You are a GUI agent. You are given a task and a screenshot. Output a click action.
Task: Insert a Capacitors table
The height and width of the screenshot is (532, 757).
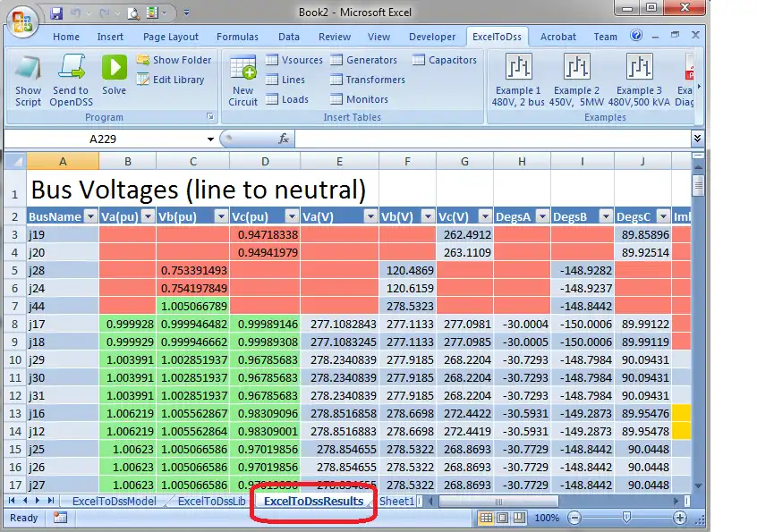pyautogui.click(x=445, y=60)
